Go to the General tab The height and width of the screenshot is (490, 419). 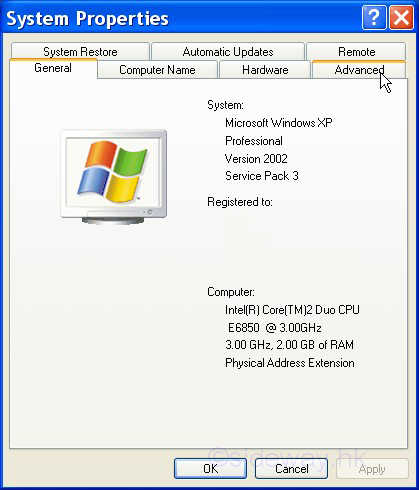[x=53, y=68]
